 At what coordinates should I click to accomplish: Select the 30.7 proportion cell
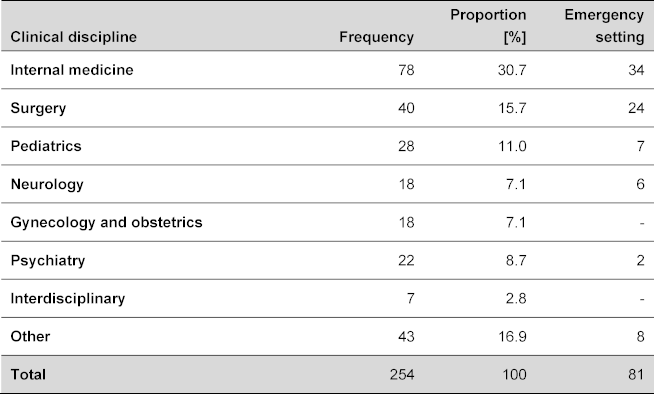coord(512,70)
